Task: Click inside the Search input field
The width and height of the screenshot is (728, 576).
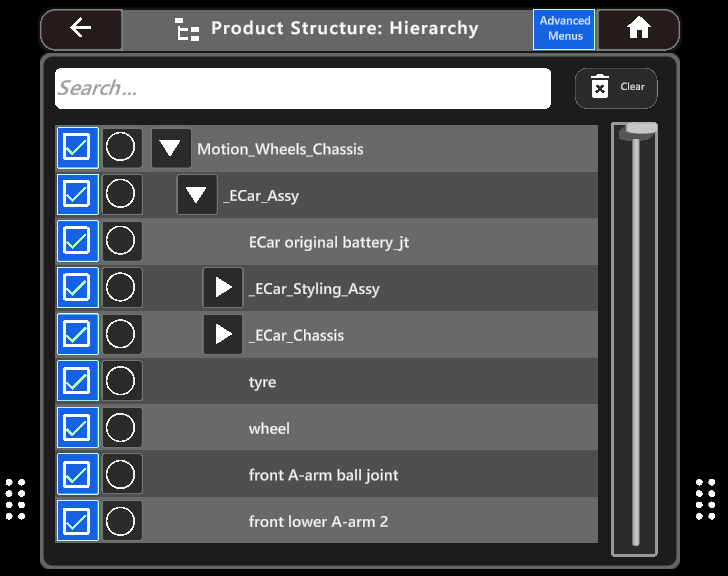Action: click(302, 88)
